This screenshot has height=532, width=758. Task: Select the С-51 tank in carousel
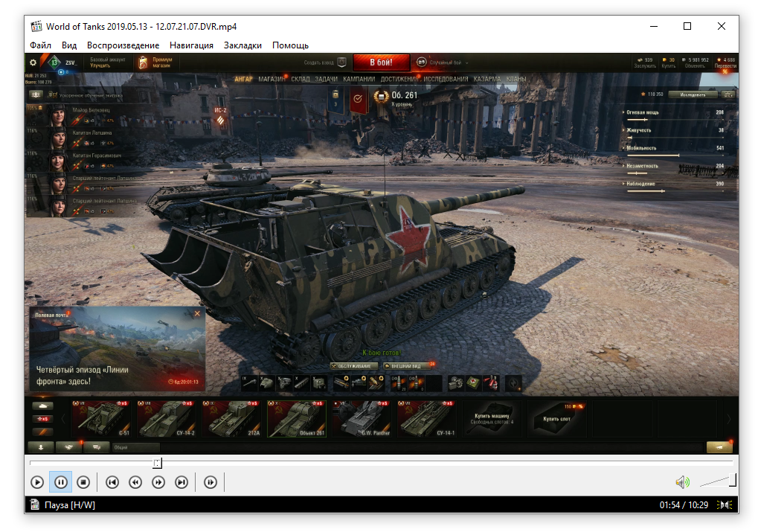click(101, 419)
